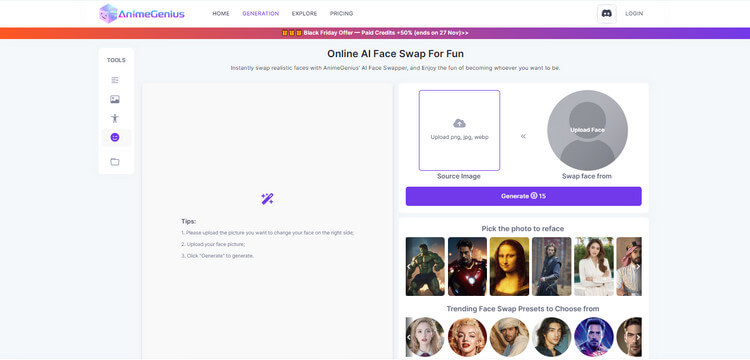Click the Source Image upload box
The image size is (750, 360).
tap(459, 130)
